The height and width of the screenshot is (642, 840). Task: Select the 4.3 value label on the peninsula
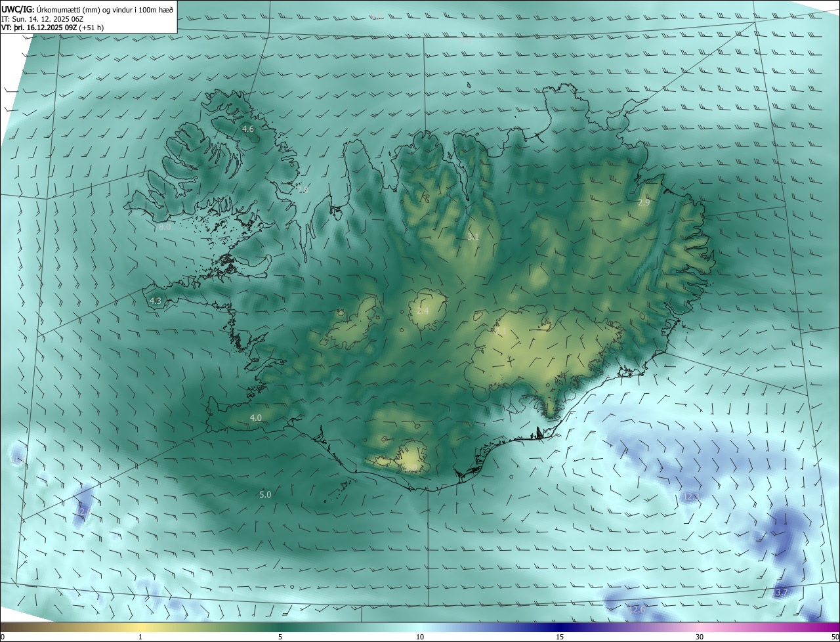[156, 301]
